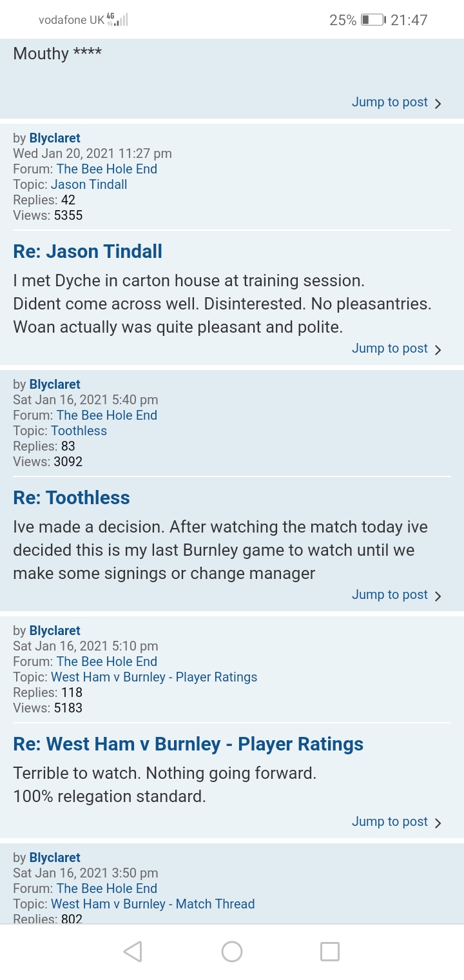Tap chevron beside Player Ratings jump link

[x=438, y=823]
